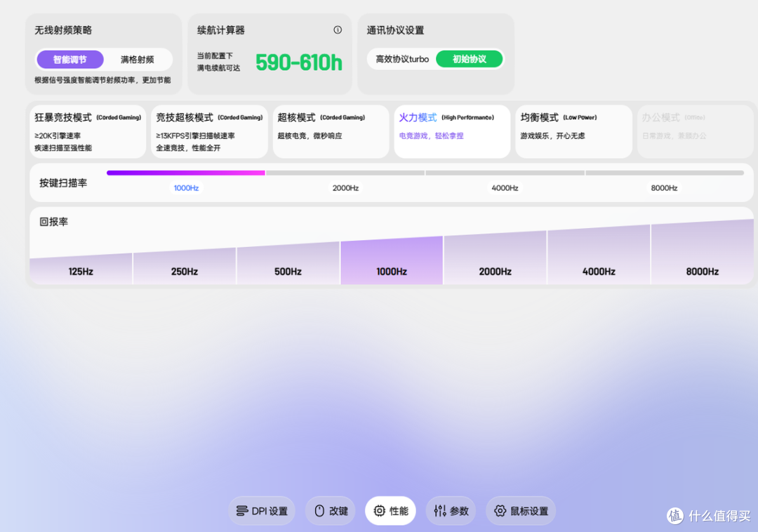
Task: Click the 续航计算器 heading
Action: click(x=221, y=30)
